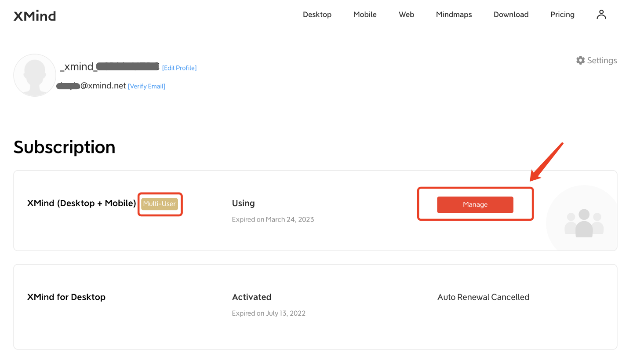Click the _xmind_ username text
Image resolution: width=633 pixels, height=364 pixels.
[109, 67]
